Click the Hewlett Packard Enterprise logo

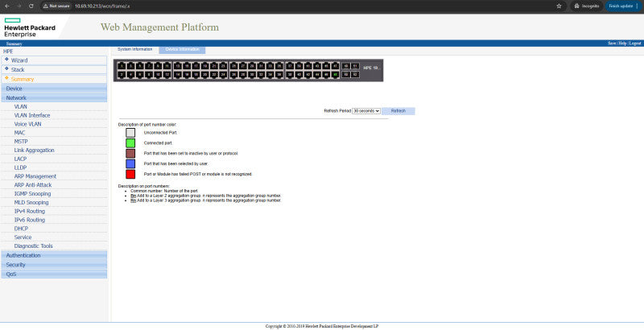[30, 27]
